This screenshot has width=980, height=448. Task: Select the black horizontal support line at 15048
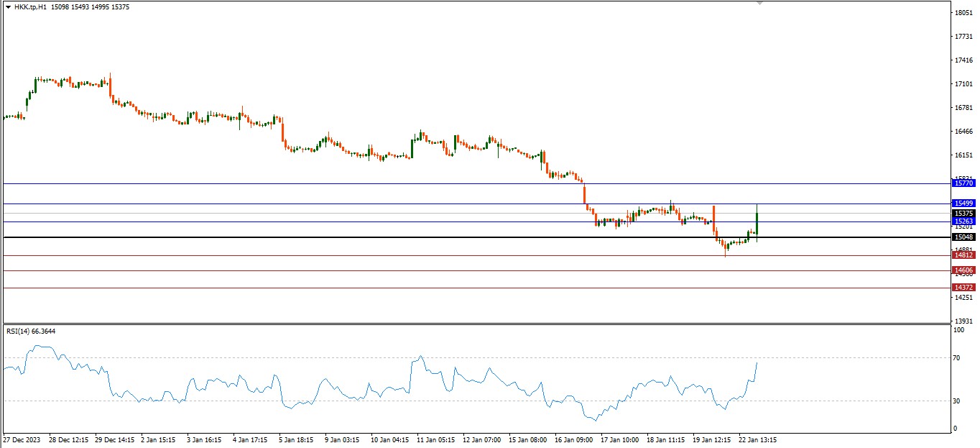click(431, 237)
